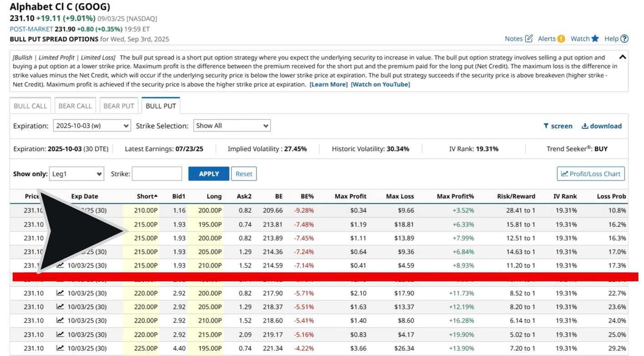Sort the table by the Short column
This screenshot has width=644, height=356.
click(146, 196)
